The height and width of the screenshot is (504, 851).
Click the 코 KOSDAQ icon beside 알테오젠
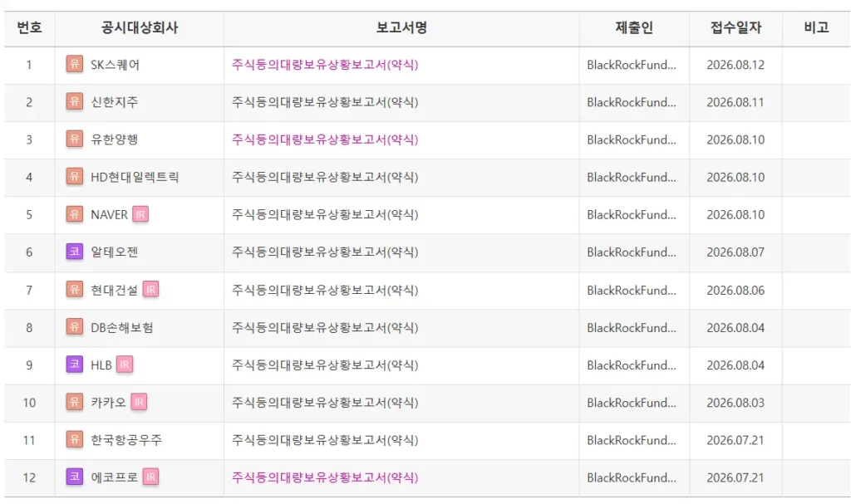pyautogui.click(x=74, y=252)
